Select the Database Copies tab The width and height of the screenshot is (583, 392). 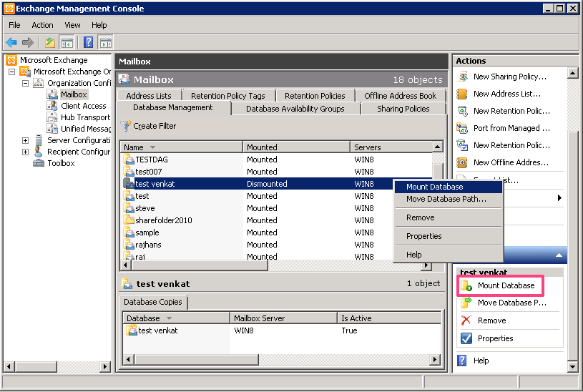coord(153,302)
